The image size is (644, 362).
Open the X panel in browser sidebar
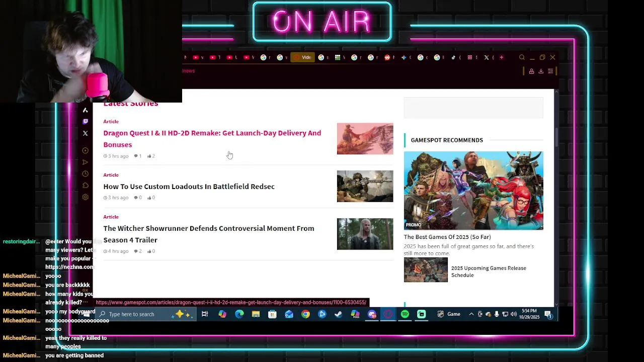(x=85, y=133)
